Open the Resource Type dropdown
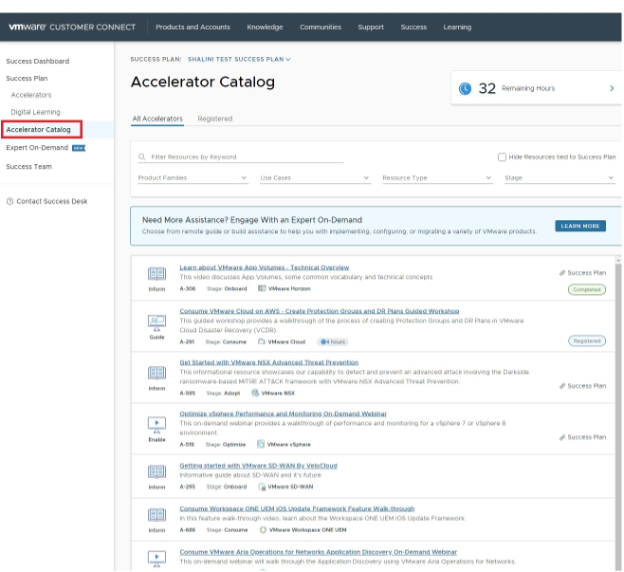Viewport: 624px width, 572px height. 436,178
